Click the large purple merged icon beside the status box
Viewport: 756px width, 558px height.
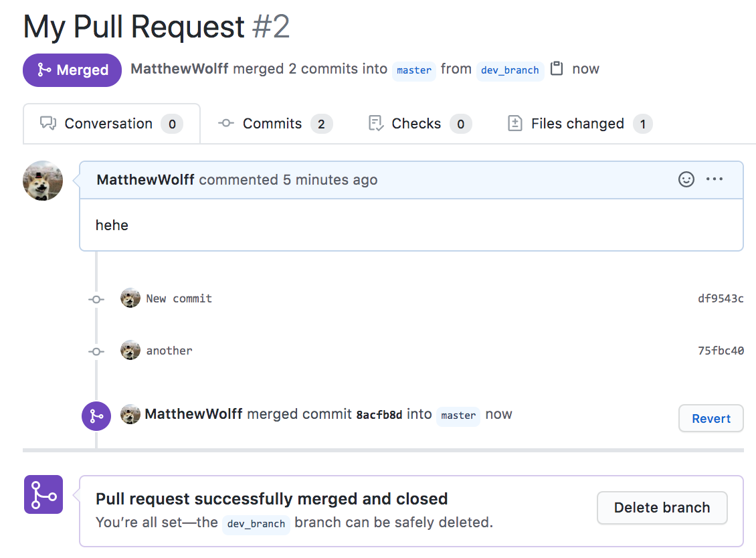[x=43, y=494]
